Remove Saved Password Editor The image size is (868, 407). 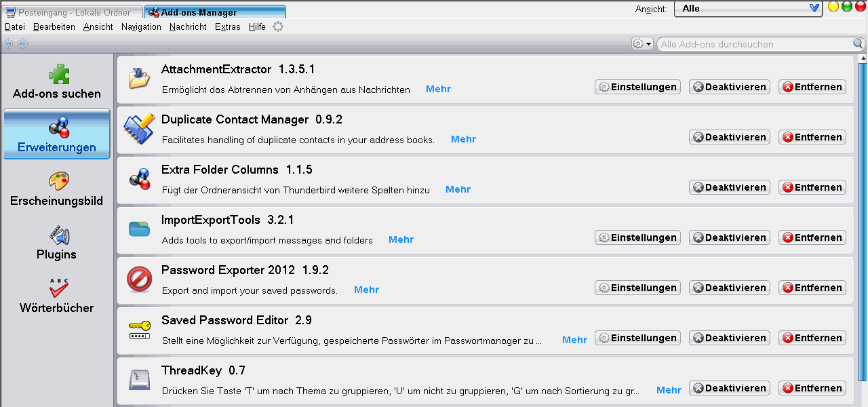point(812,338)
